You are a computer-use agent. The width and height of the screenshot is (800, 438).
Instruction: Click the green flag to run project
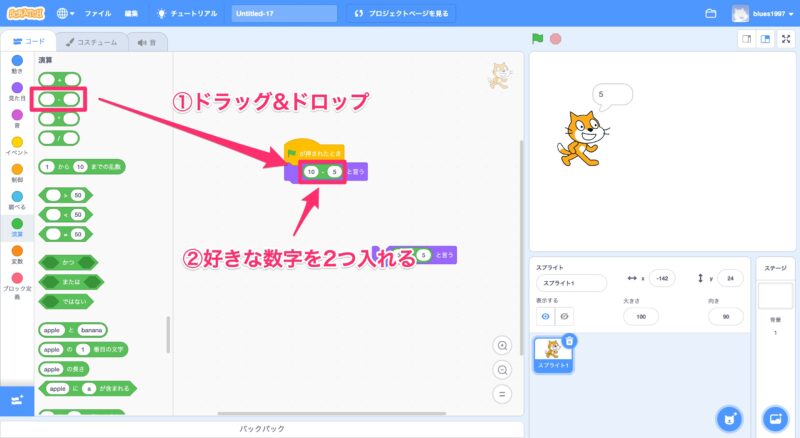tap(538, 39)
